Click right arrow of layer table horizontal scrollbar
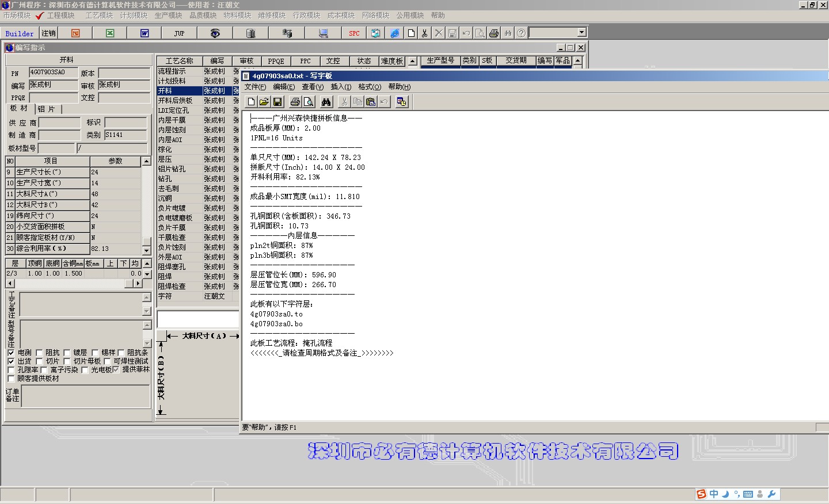829x504 pixels. tap(138, 284)
